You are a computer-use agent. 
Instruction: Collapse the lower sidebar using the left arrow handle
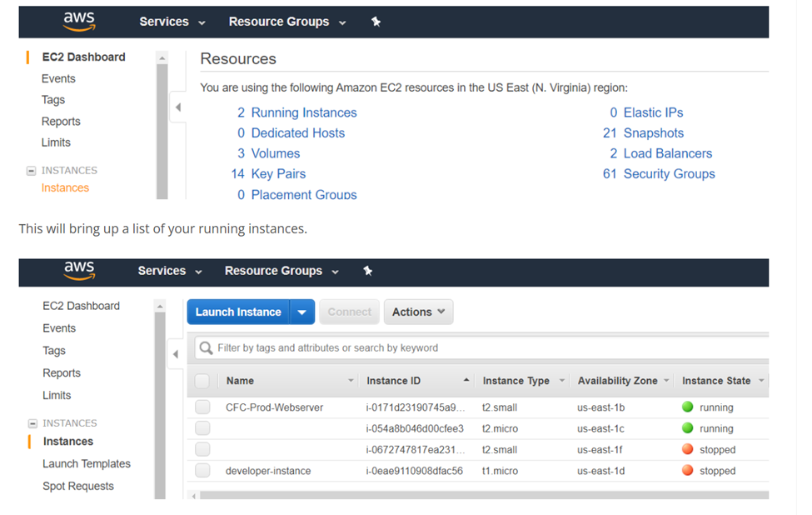[176, 354]
